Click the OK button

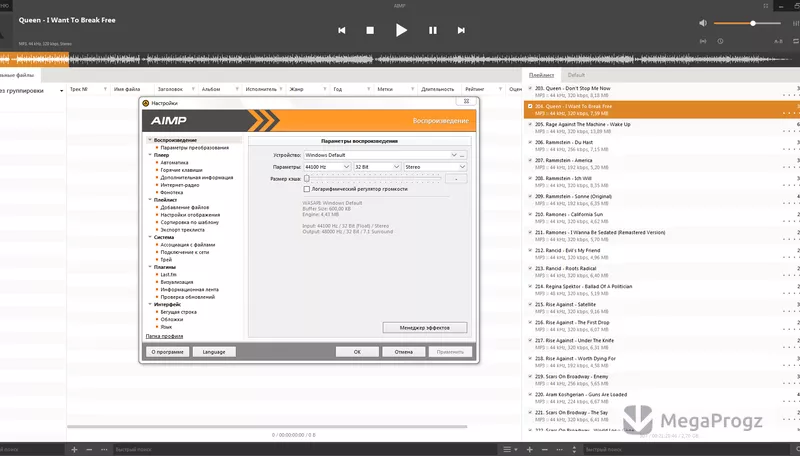[x=357, y=352]
